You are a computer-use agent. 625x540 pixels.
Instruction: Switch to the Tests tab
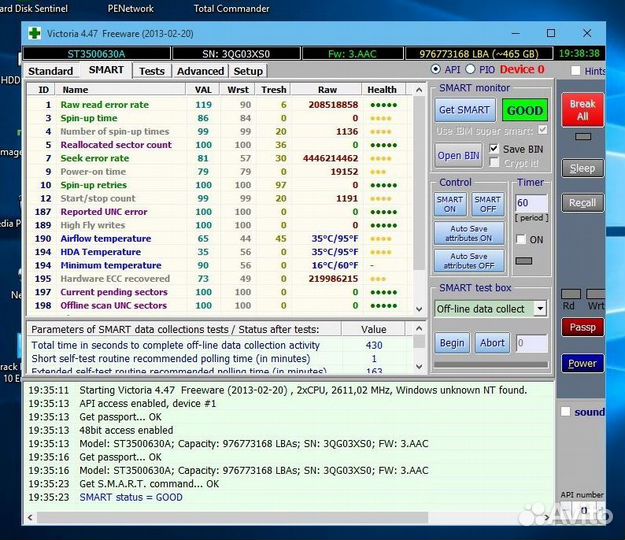pos(152,71)
